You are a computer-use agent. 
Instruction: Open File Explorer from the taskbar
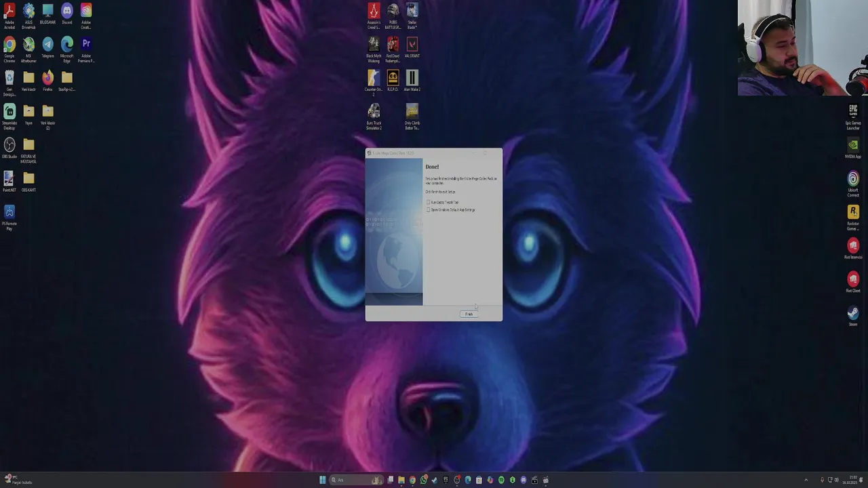[401, 480]
